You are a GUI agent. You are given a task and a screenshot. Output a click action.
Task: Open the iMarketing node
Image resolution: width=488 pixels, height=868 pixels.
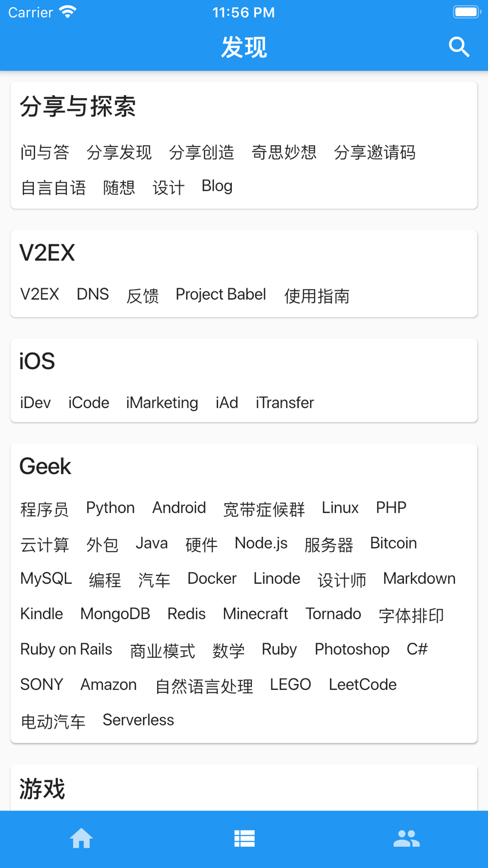(162, 403)
